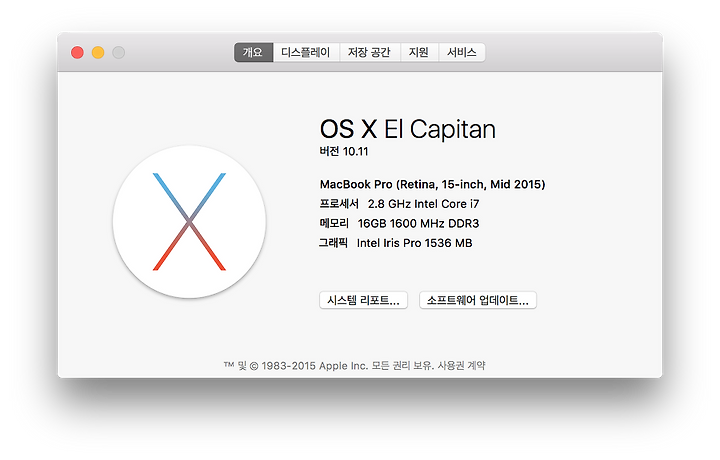The image size is (720, 460).
Task: Click the 16GB 1600 MHz DDR3 value
Action: [418, 224]
